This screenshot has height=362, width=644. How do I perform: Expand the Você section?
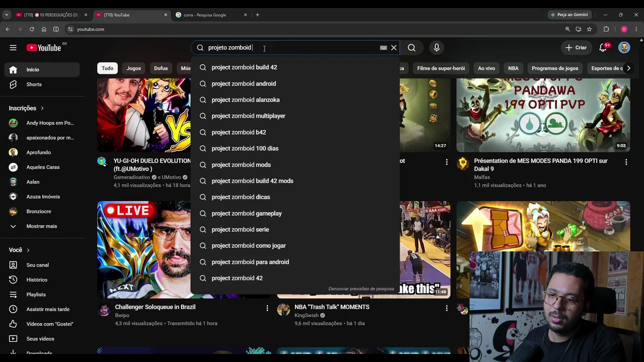tap(19, 250)
